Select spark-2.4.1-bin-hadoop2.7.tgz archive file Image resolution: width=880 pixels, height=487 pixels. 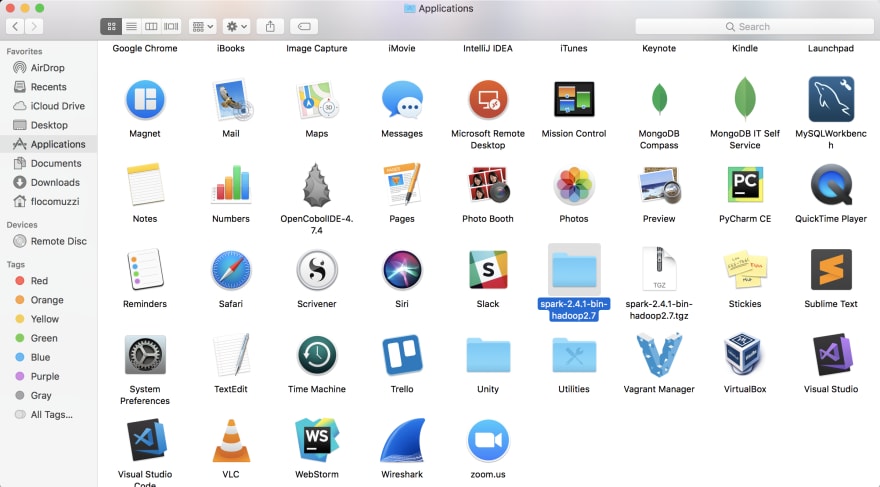click(x=659, y=269)
